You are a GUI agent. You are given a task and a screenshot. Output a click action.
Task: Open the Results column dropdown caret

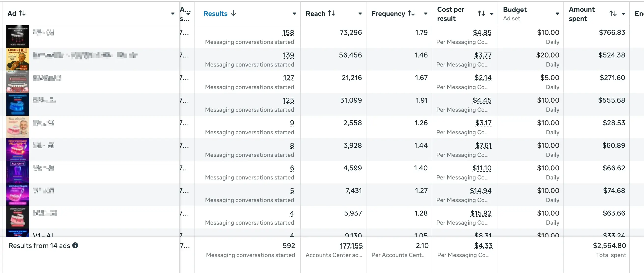point(294,14)
